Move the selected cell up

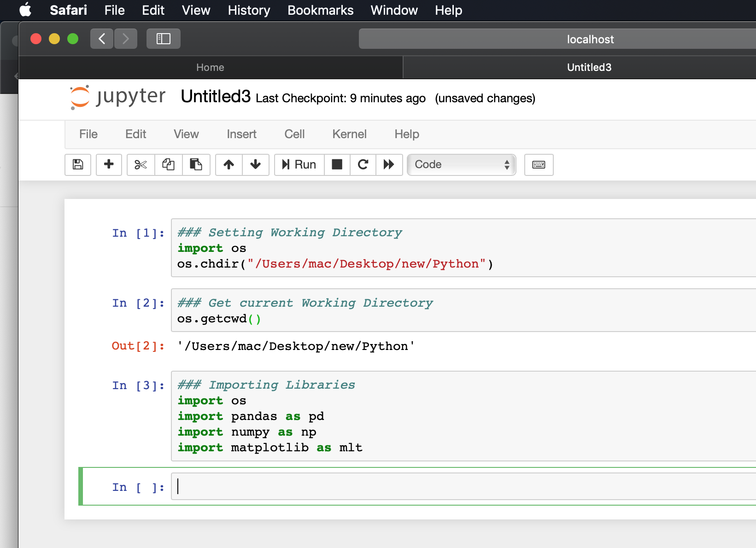point(228,165)
